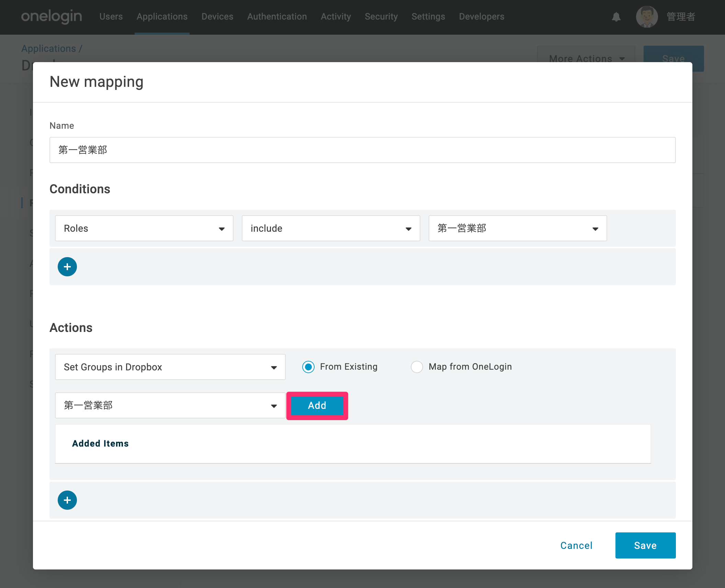Image resolution: width=725 pixels, height=588 pixels.
Task: Select the From Existing radio button
Action: 308,367
